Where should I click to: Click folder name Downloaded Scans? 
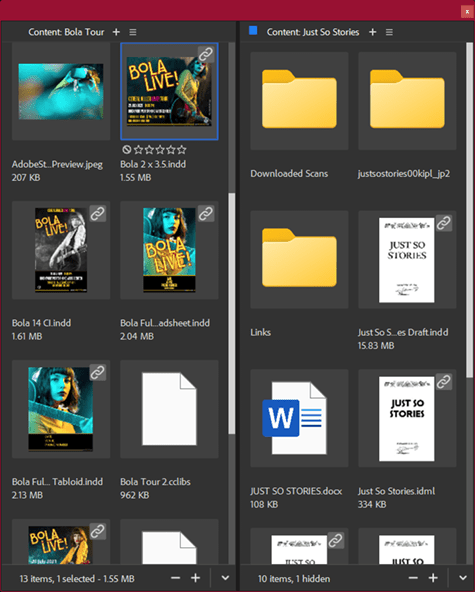click(x=289, y=174)
